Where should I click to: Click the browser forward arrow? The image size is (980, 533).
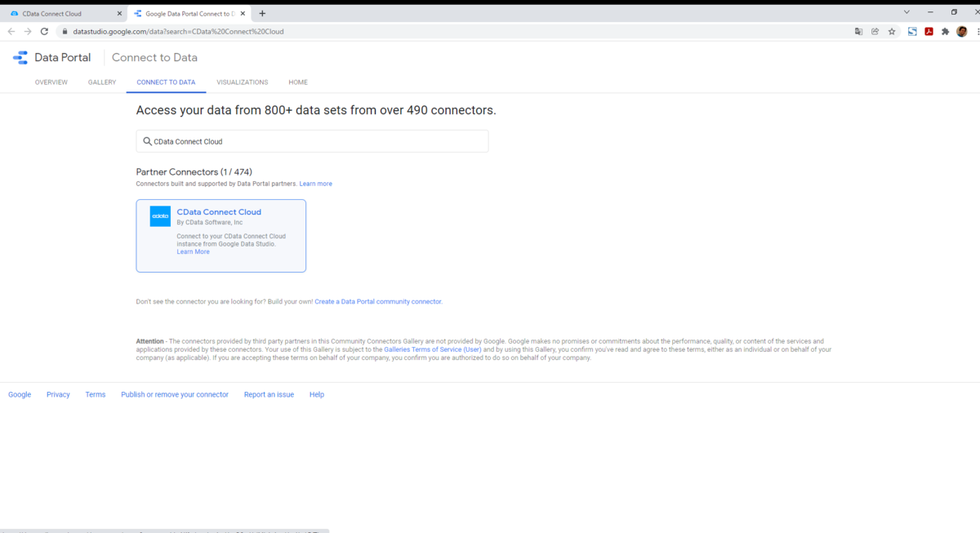28,31
